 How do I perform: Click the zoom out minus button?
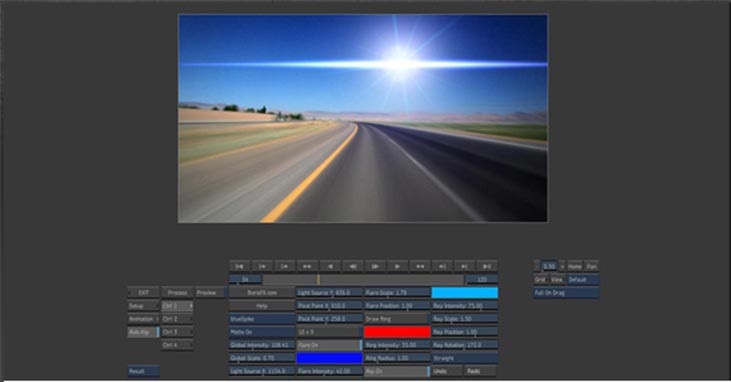point(537,266)
